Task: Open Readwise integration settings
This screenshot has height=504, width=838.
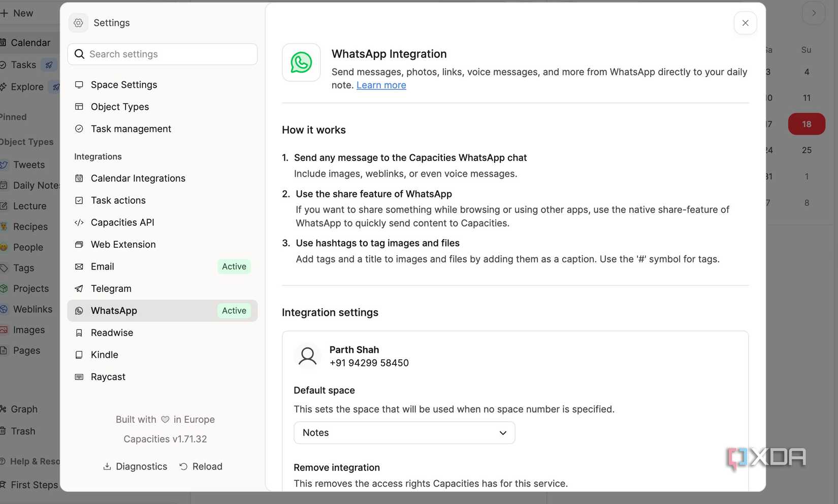Action: tap(163, 333)
